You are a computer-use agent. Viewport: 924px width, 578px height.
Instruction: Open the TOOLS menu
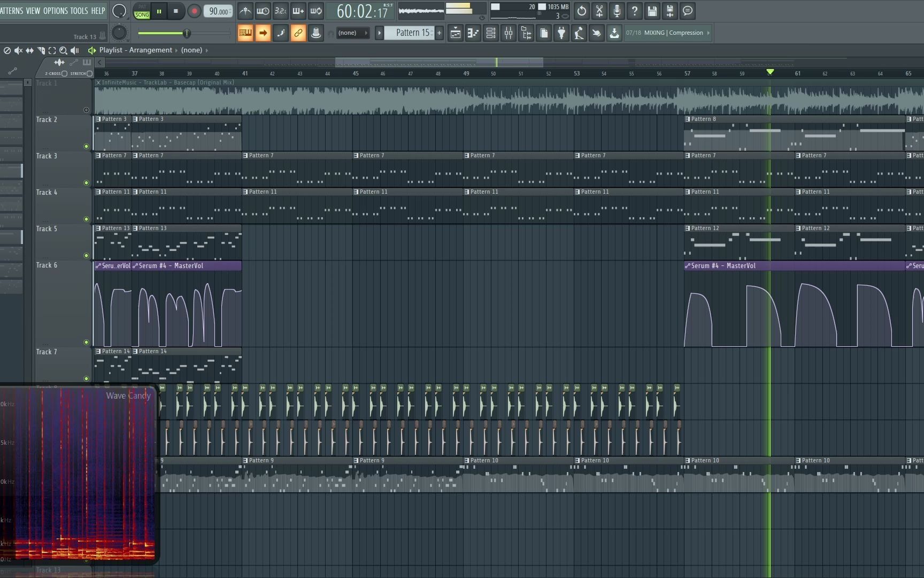click(79, 11)
